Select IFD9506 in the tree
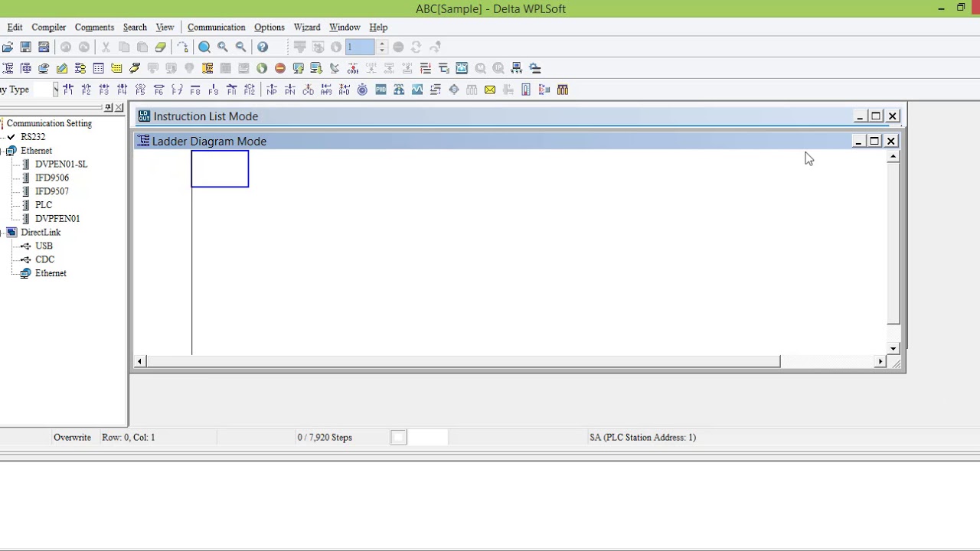 tap(51, 178)
